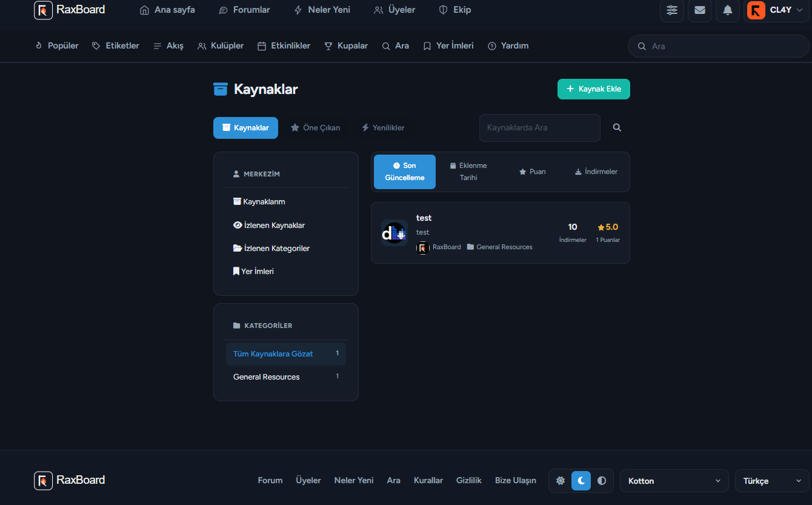Click the RaxBoard author avatar under test
Image resolution: width=812 pixels, height=505 pixels.
pyautogui.click(x=423, y=247)
